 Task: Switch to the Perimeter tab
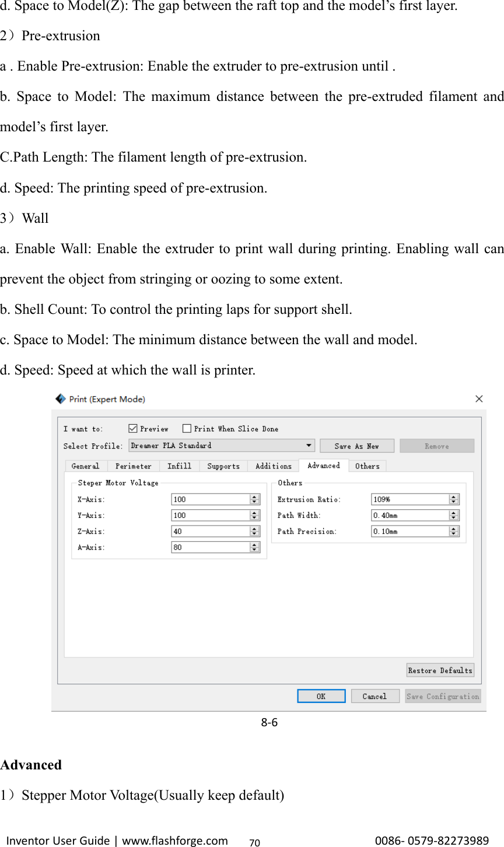coord(134,466)
